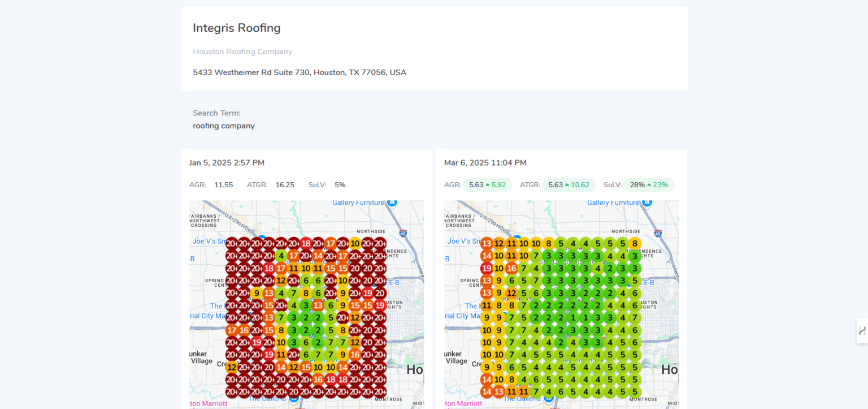Click the Houston Roofing Company category text
Screen dimensions: 868x409
242,51
